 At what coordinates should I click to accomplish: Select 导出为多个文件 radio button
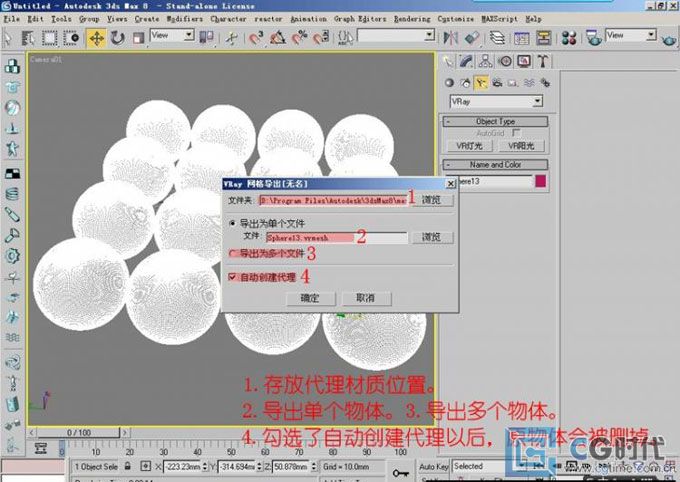233,253
